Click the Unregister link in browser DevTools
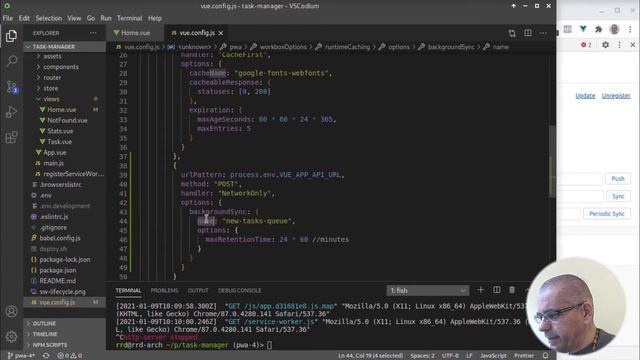The image size is (640, 360). (616, 96)
